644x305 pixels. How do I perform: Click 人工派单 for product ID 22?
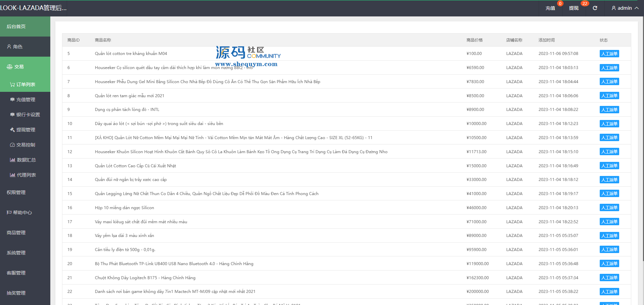[609, 292]
